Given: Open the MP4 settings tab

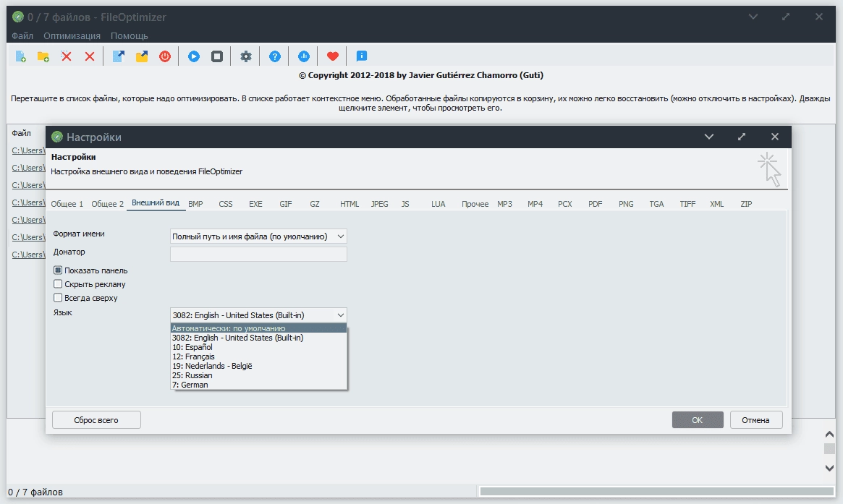Looking at the screenshot, I should point(535,204).
